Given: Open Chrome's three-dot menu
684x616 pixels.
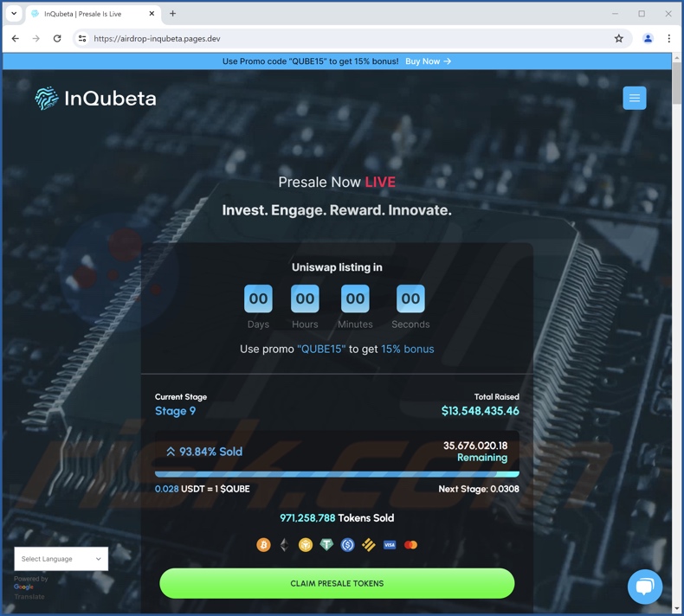Looking at the screenshot, I should coord(668,38).
